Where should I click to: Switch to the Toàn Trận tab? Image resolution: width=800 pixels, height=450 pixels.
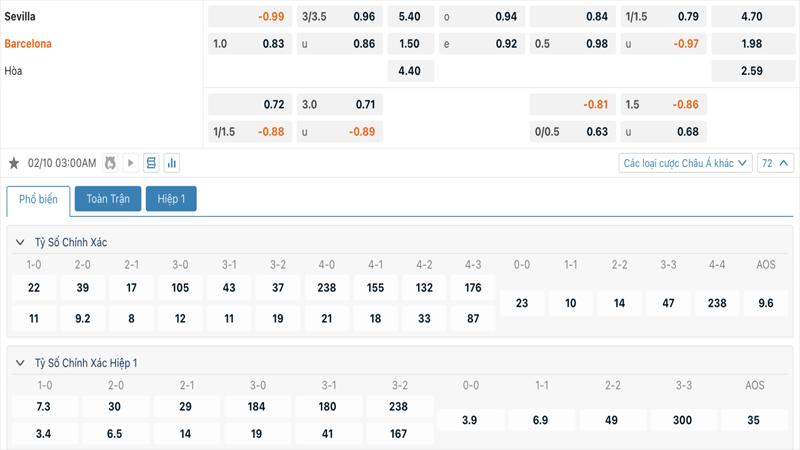click(107, 199)
